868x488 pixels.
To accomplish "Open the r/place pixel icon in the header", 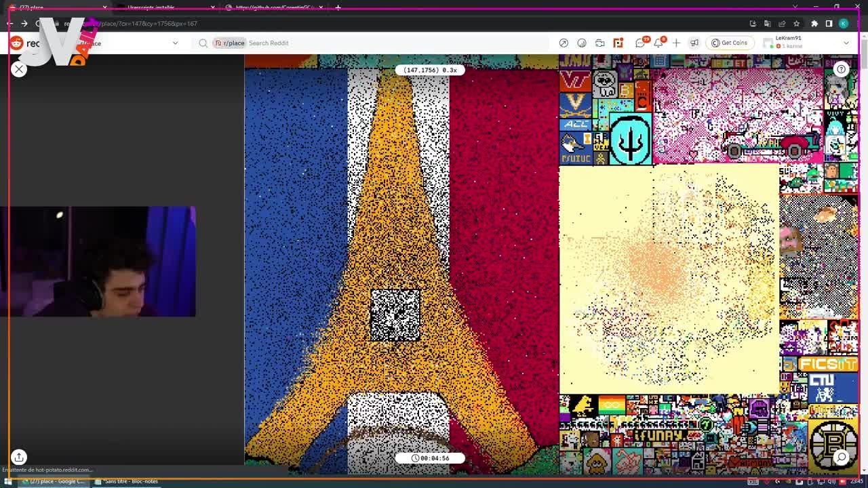I will [x=618, y=43].
